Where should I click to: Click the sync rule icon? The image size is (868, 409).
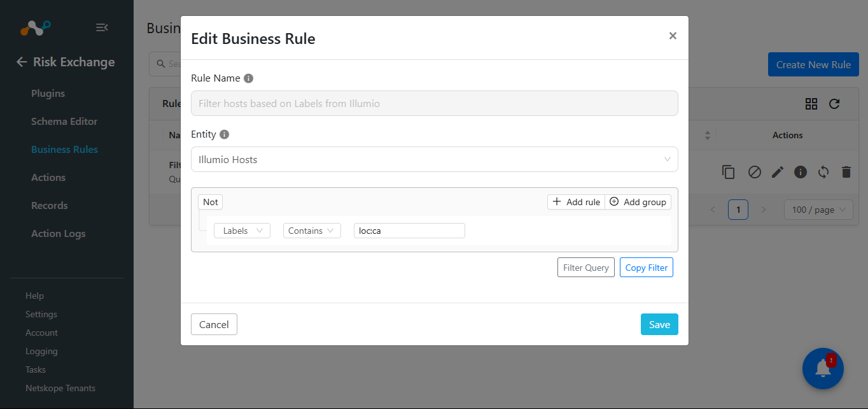pyautogui.click(x=823, y=172)
